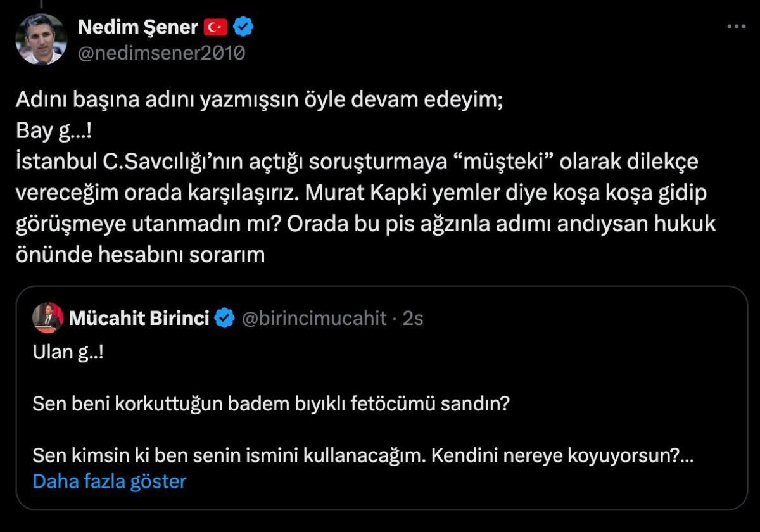The width and height of the screenshot is (760, 532).
Task: Click Nedim Şener's profile avatar
Action: (x=41, y=39)
